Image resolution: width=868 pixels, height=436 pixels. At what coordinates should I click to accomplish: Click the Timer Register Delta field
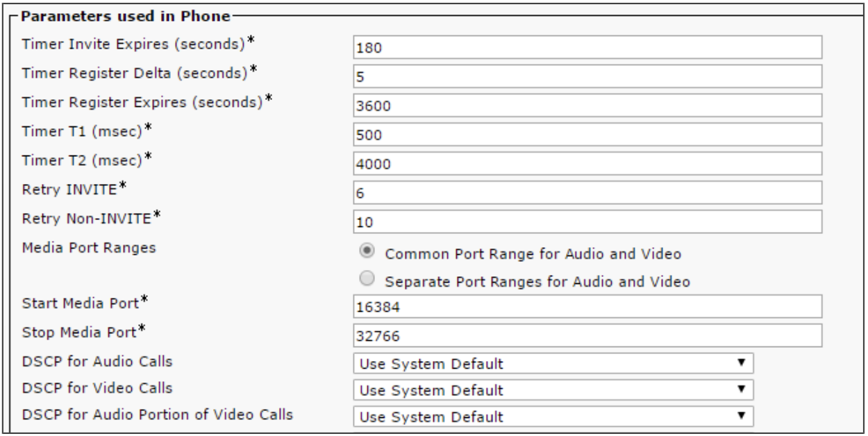pos(587,76)
